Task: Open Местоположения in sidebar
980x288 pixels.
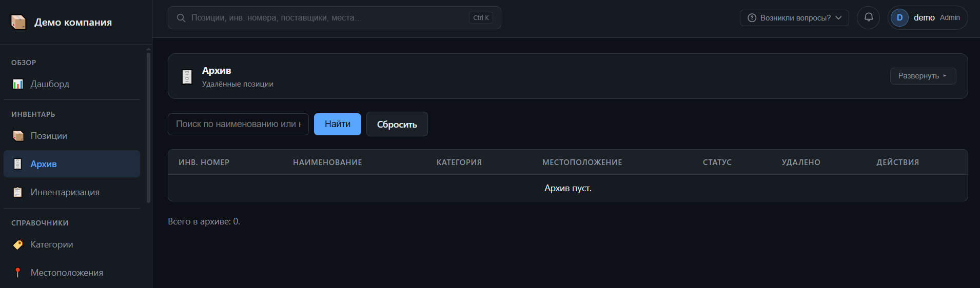Action: [72, 273]
